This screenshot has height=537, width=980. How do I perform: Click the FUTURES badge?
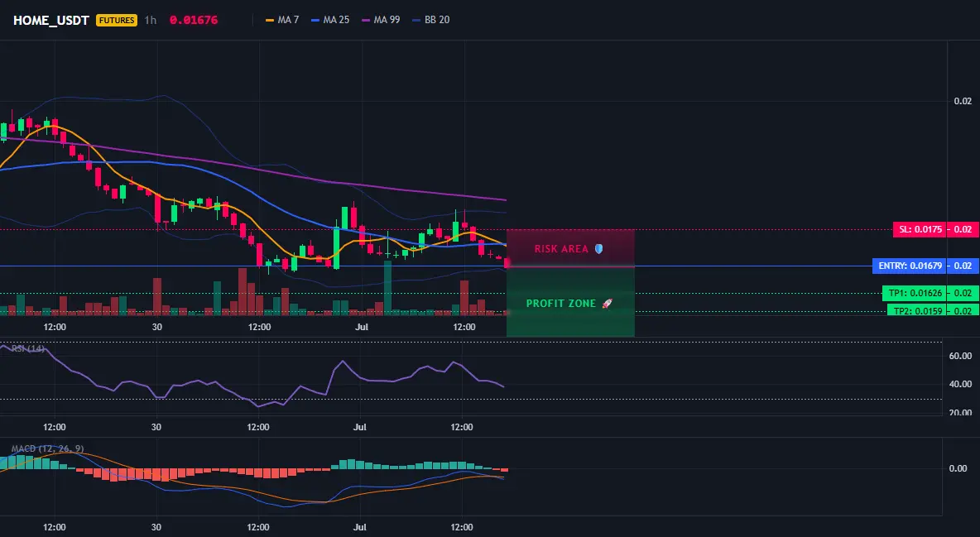click(117, 20)
